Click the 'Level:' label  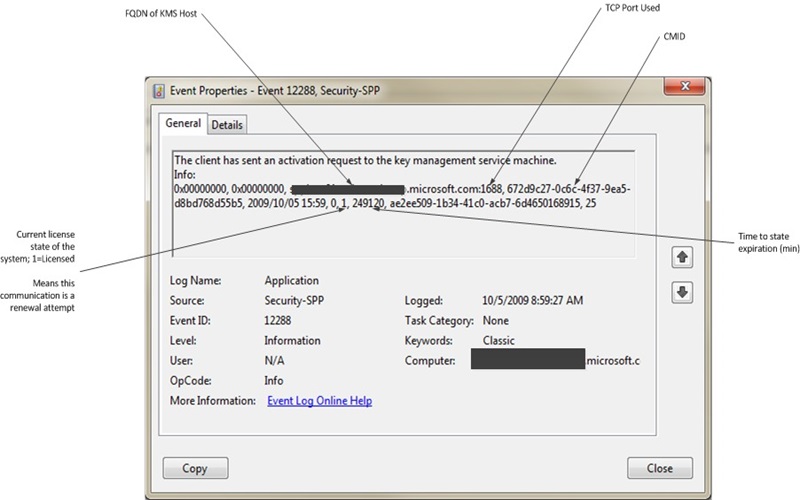coord(183,341)
